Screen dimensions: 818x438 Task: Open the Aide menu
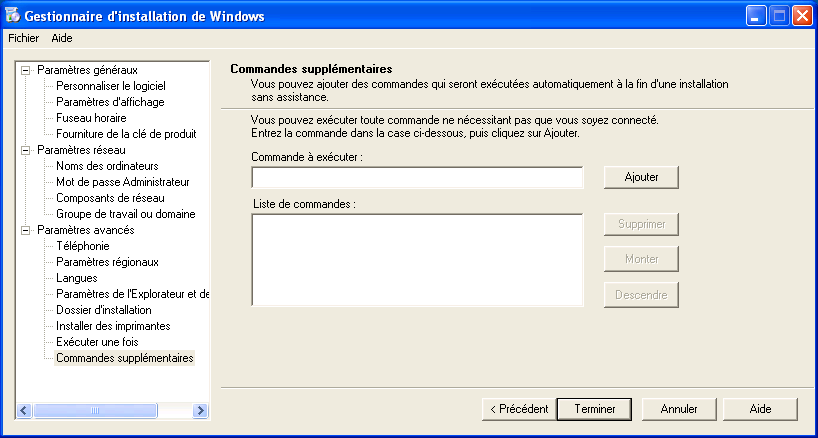coord(62,38)
